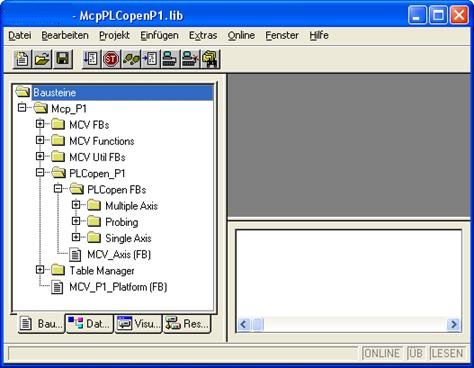The height and width of the screenshot is (368, 474).
Task: Click the Single Axis folder icon
Action: (x=94, y=238)
